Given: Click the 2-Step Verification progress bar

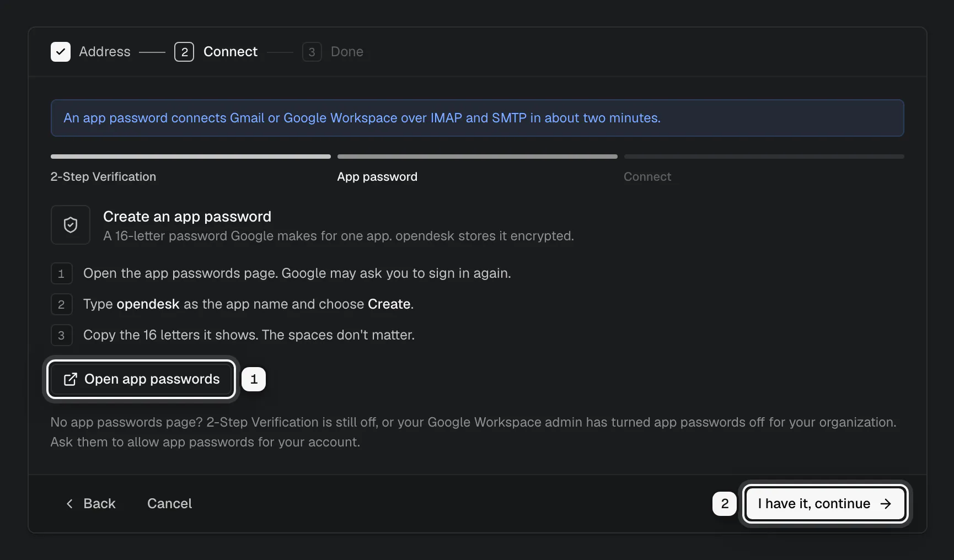Looking at the screenshot, I should pos(191,157).
